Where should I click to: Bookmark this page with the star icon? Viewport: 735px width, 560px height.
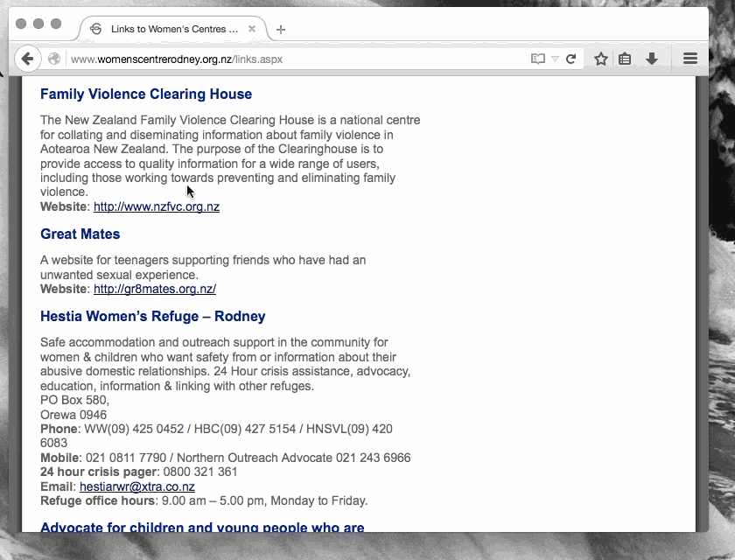[601, 59]
